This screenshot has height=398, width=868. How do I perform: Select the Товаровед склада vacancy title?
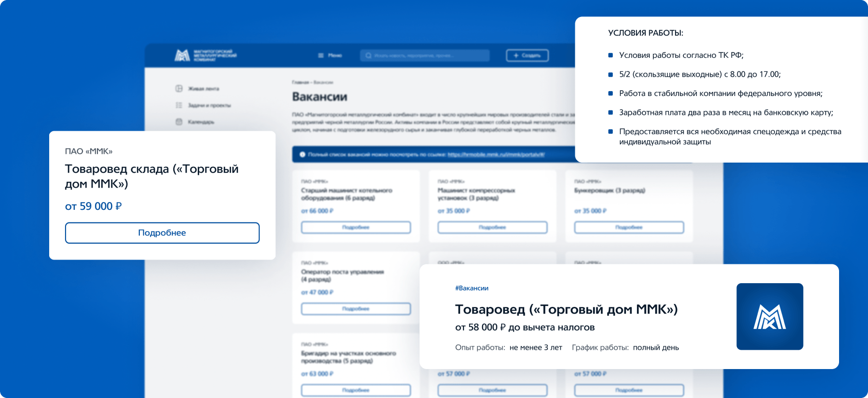(x=152, y=176)
